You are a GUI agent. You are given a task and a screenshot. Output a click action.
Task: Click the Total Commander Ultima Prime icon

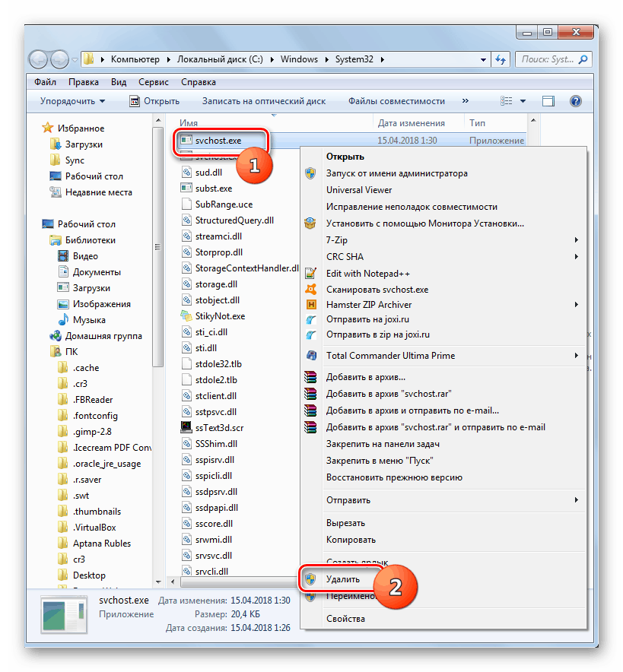point(310,355)
